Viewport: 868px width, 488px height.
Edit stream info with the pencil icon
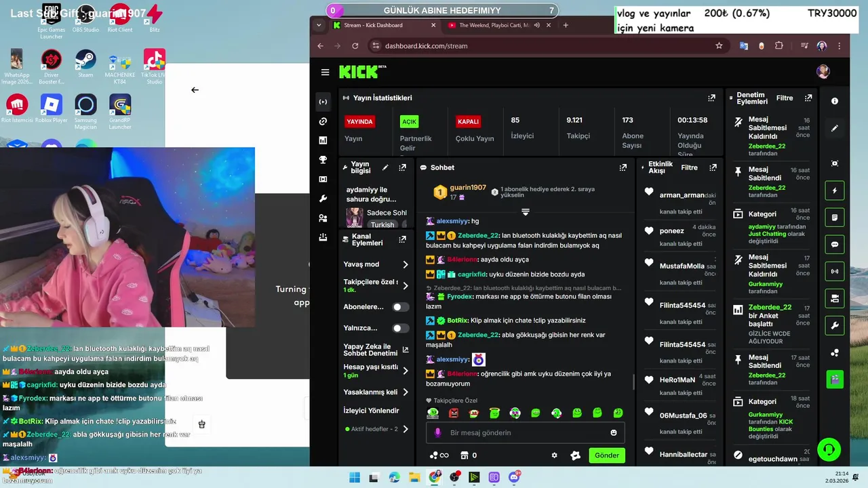(385, 167)
